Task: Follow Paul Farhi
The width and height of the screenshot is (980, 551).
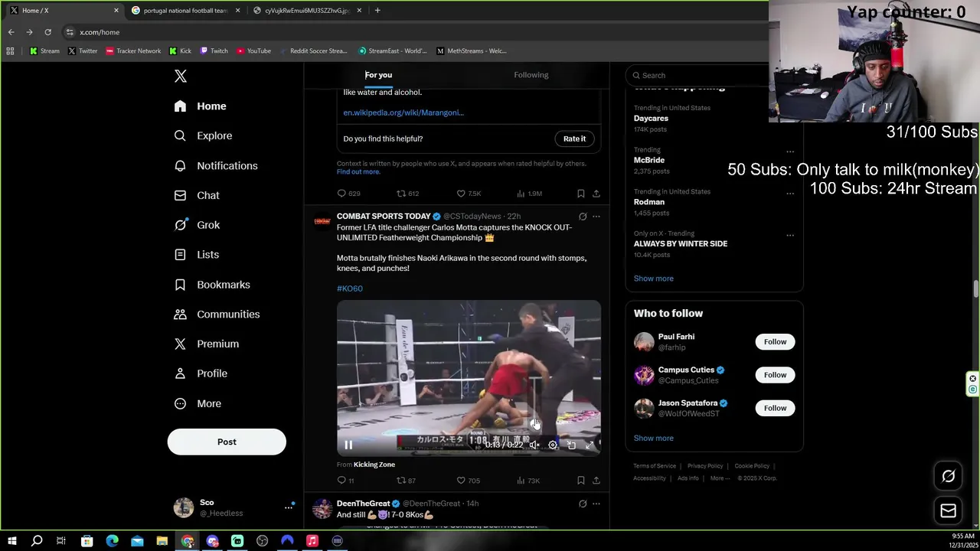Action: (775, 342)
